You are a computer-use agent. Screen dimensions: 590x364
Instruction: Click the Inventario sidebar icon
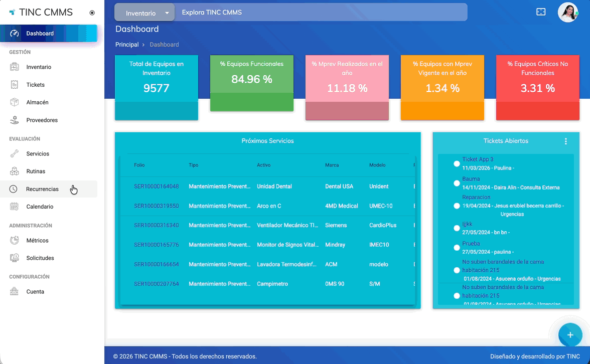coord(15,67)
